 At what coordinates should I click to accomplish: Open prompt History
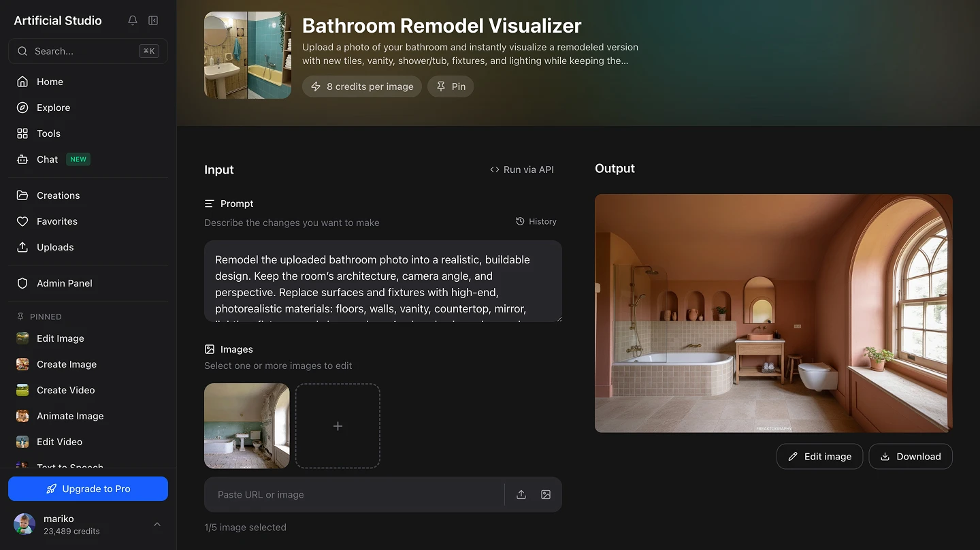[536, 221]
